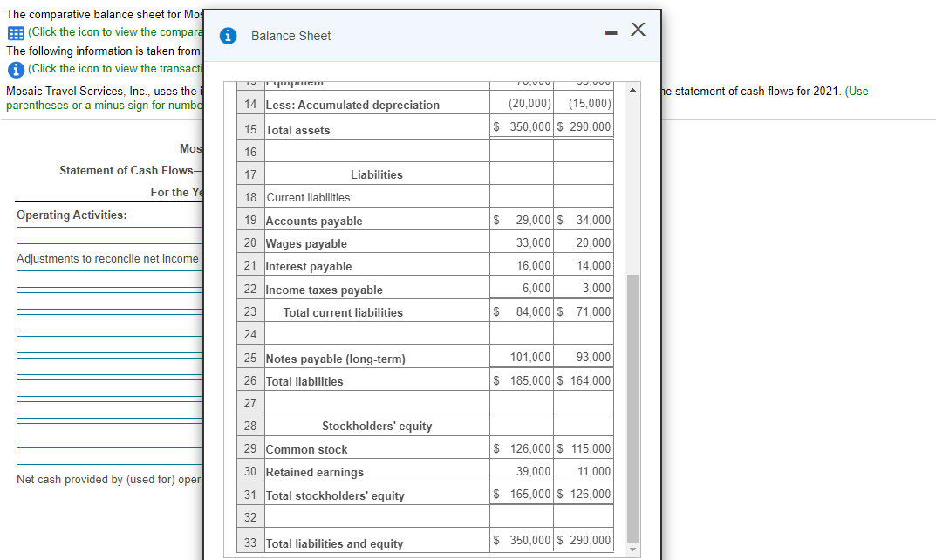Close the Balance Sheet popup with the X
The width and height of the screenshot is (936, 560).
point(638,29)
